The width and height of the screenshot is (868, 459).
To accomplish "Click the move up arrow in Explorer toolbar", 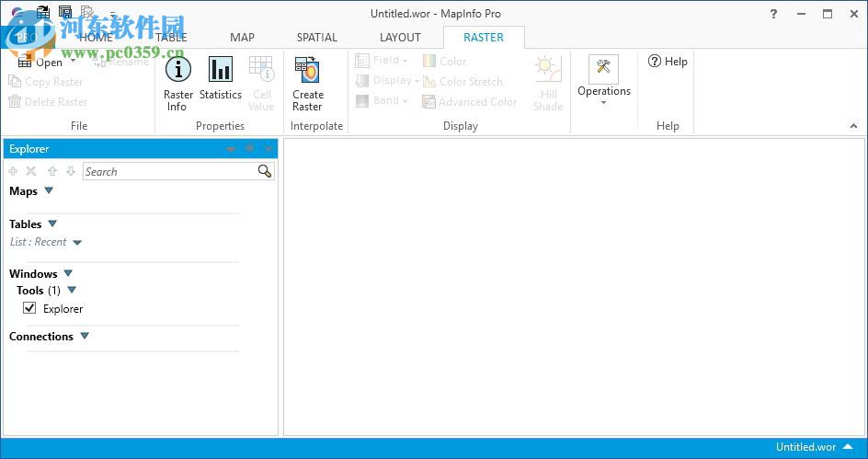I will pos(52,171).
